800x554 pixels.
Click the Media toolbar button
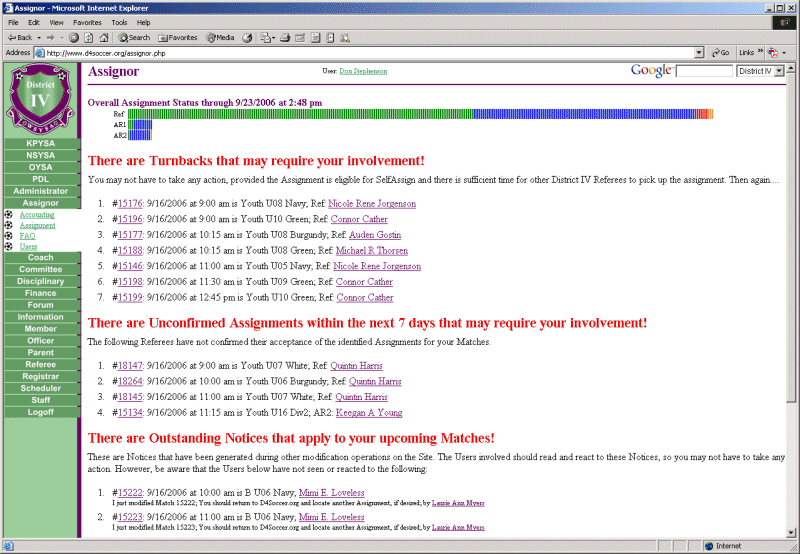(220, 37)
